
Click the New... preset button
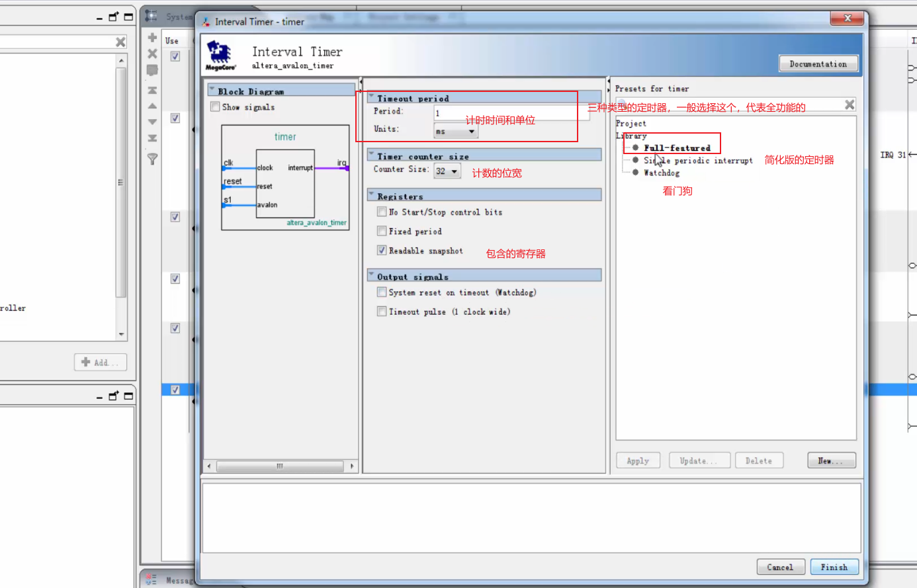(831, 460)
